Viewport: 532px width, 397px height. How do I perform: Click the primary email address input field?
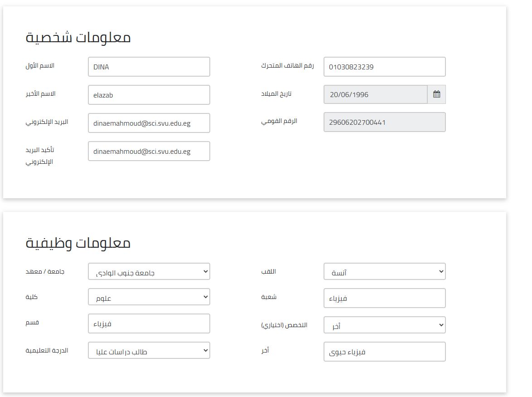click(x=149, y=123)
